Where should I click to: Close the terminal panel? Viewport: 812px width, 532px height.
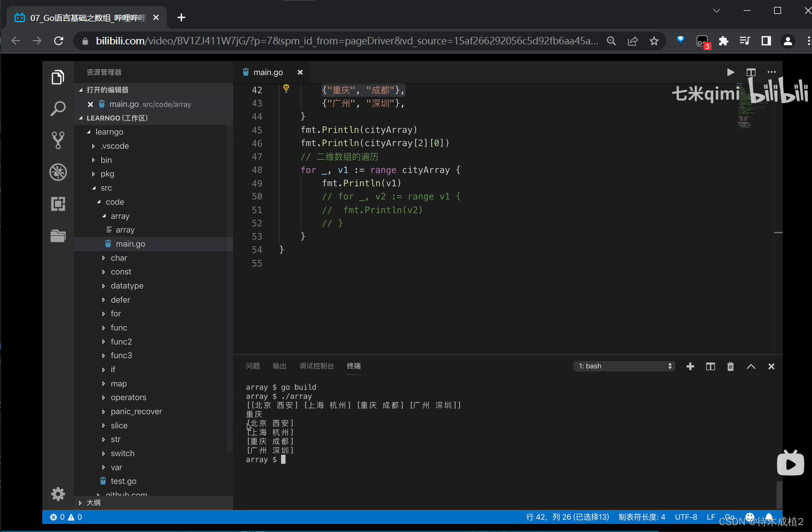[x=771, y=366]
